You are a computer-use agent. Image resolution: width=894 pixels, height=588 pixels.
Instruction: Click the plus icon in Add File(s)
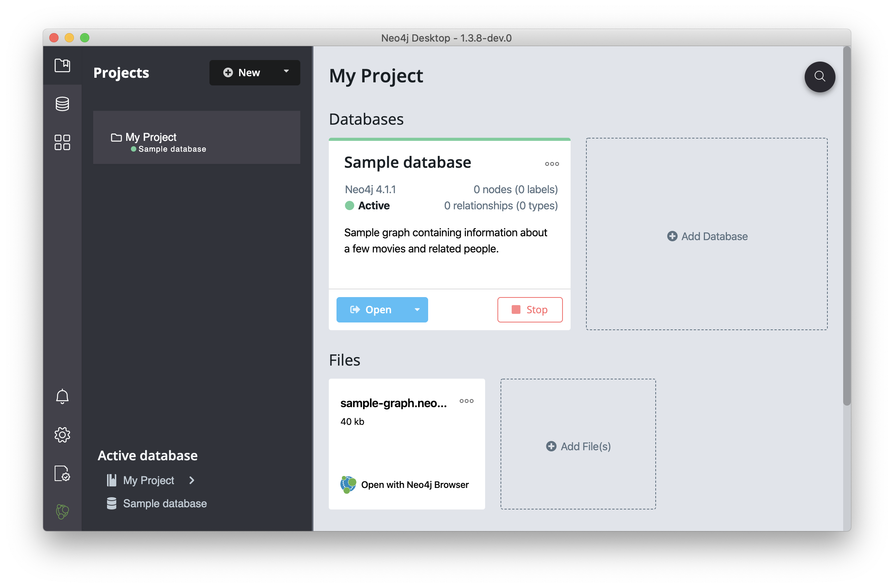click(551, 446)
